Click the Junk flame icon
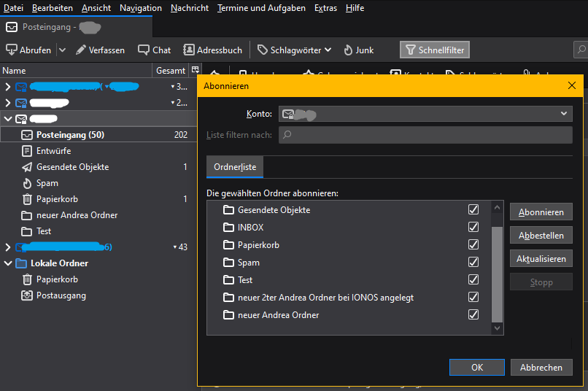The width and height of the screenshot is (588, 391). tap(348, 50)
